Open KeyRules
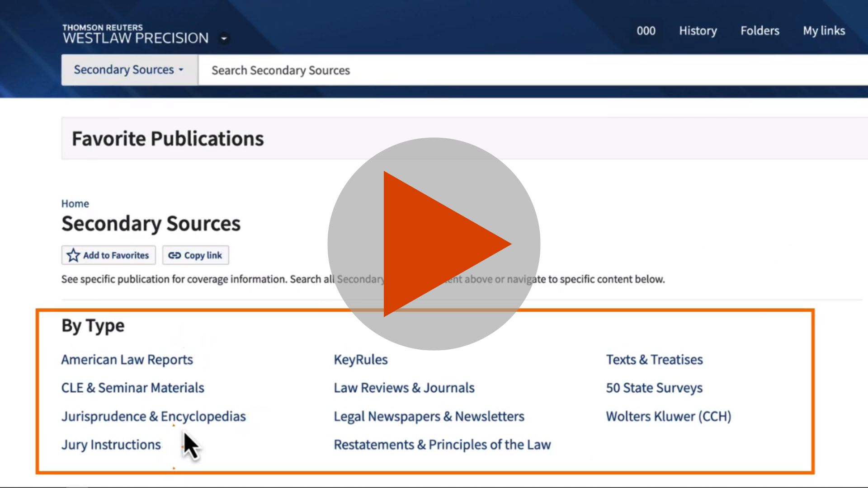This screenshot has width=868, height=488. tap(360, 360)
